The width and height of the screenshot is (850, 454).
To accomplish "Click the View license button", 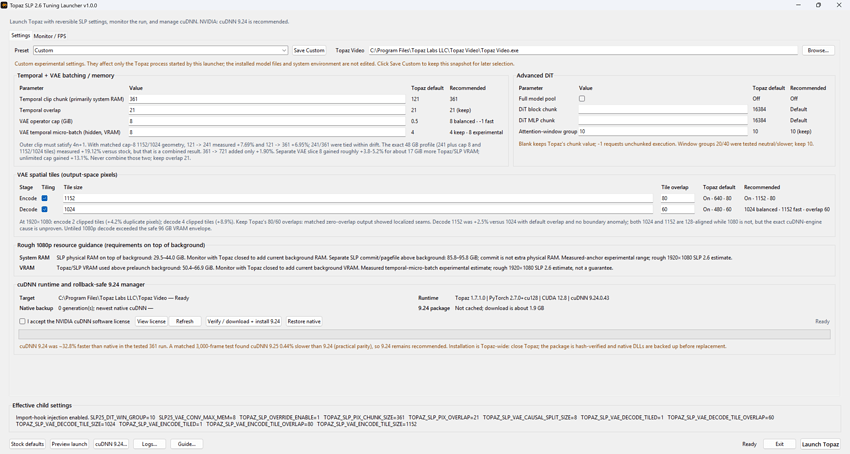I will (x=151, y=322).
